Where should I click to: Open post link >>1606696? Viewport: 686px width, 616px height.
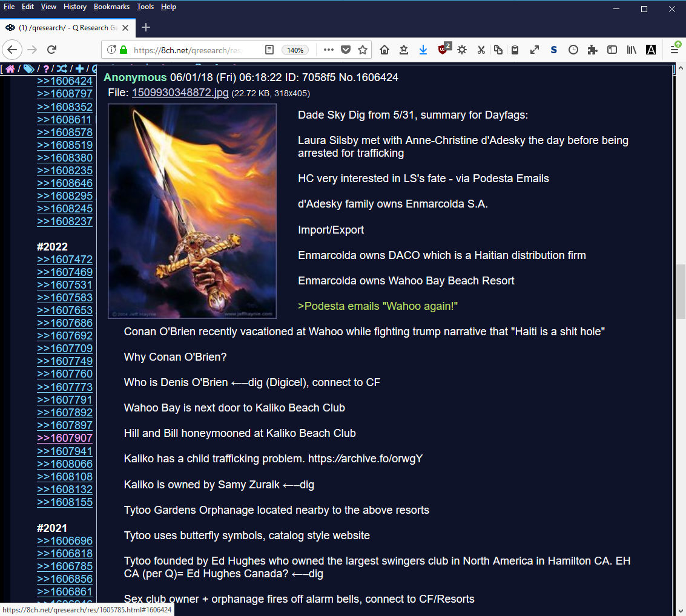[x=65, y=541]
